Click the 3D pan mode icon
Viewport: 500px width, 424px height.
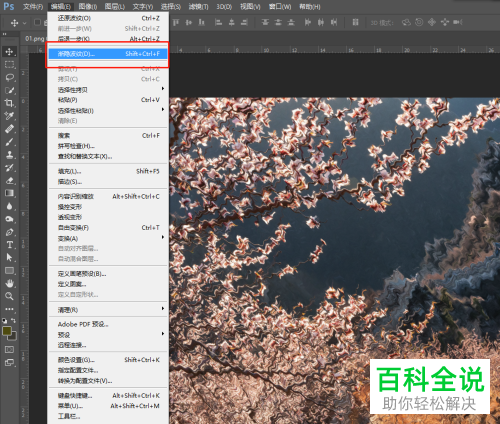(432, 22)
